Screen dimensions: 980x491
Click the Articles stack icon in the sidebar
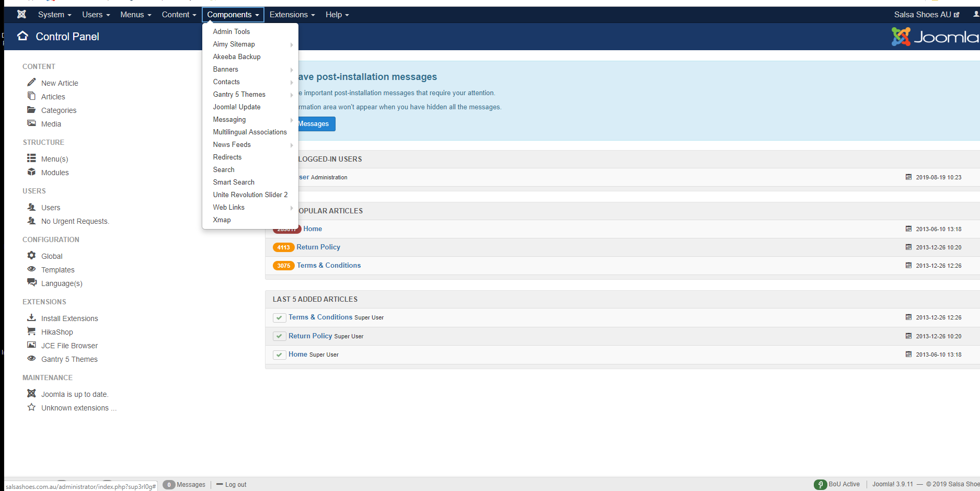[31, 96]
